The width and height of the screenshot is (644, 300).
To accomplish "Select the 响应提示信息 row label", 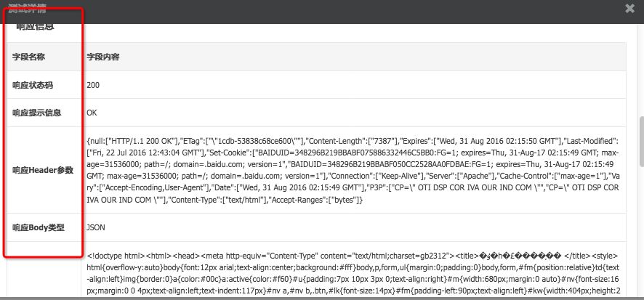I will (x=36, y=113).
